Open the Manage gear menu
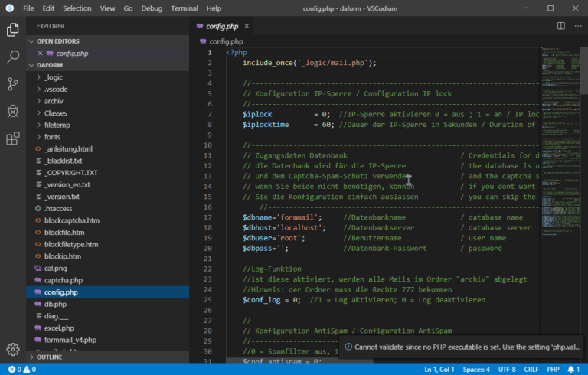 13,349
